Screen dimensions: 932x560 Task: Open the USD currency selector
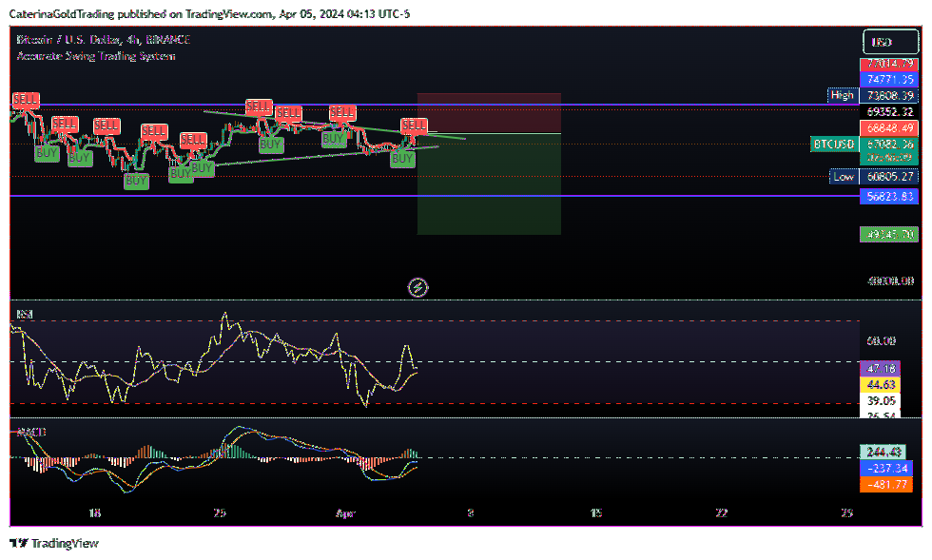[890, 42]
